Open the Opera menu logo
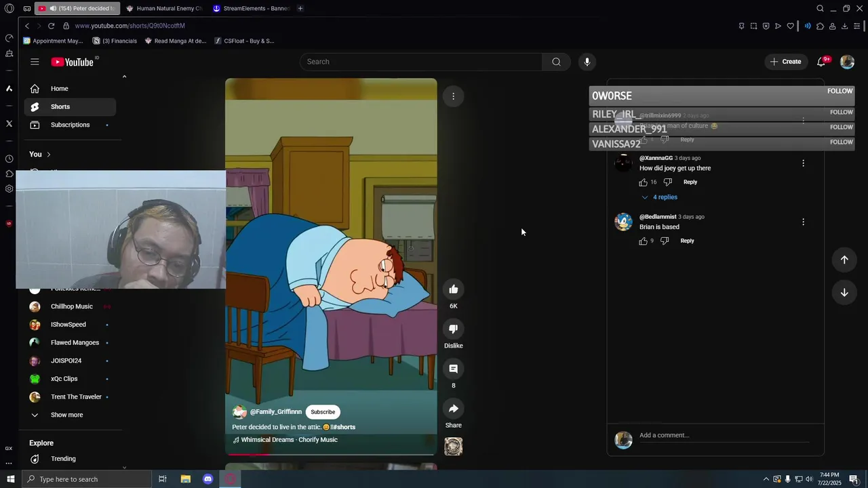The height and width of the screenshot is (488, 868). tap(9, 8)
